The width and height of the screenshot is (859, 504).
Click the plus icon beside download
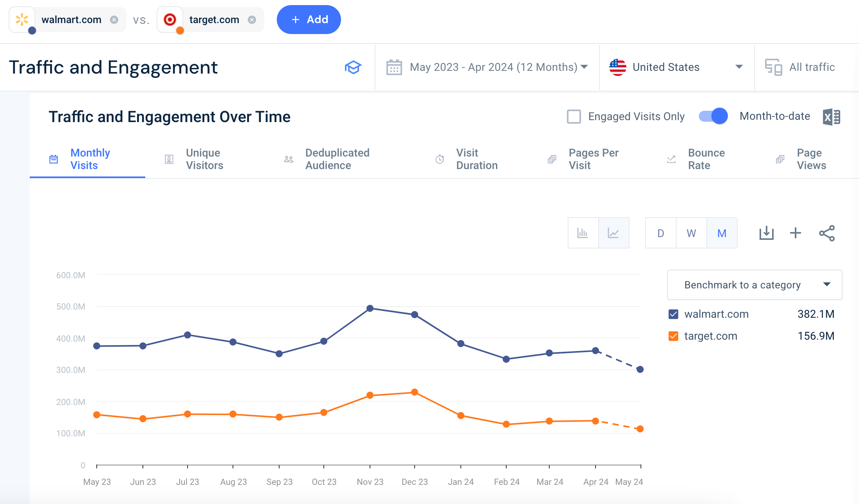(795, 233)
